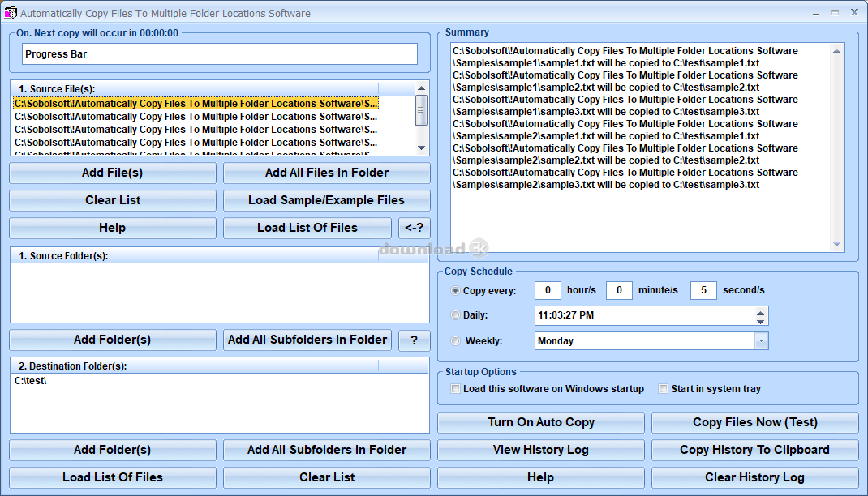Select the third source file row
This screenshot has width=868, height=496.
tap(196, 130)
